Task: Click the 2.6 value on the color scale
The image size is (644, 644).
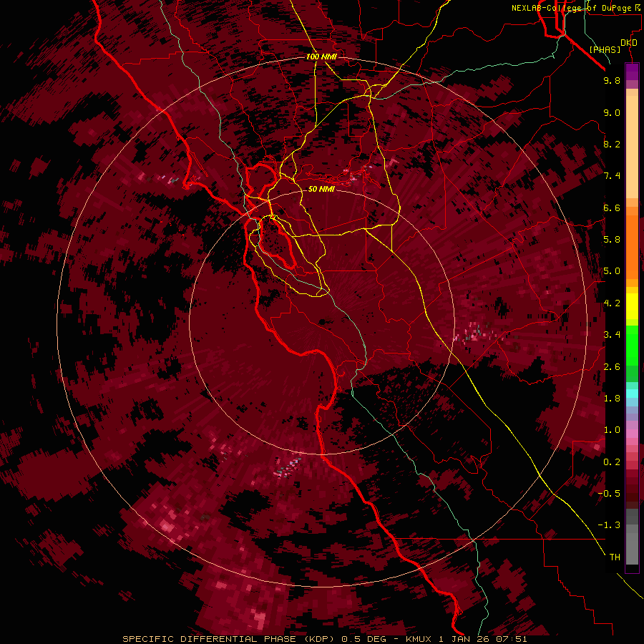Action: point(612,367)
